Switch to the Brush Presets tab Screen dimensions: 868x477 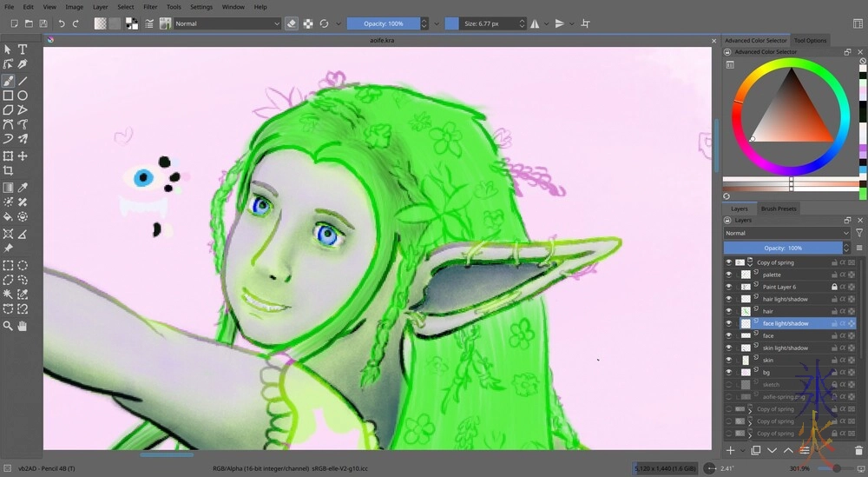tap(778, 209)
